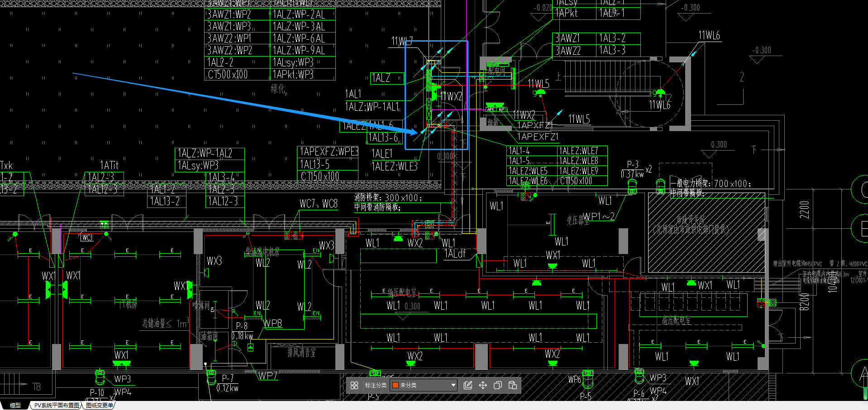Screen dimensions: 868x410
Task: Click the 绿化 text in hatched area
Action: [x=278, y=89]
